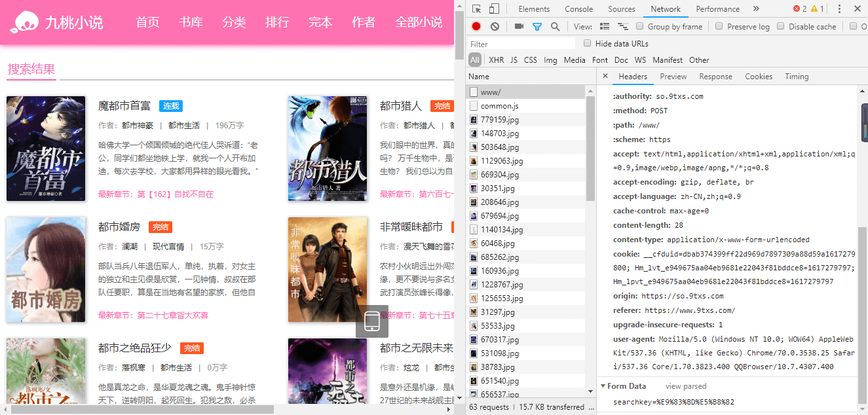Select the www/ request row

point(525,92)
